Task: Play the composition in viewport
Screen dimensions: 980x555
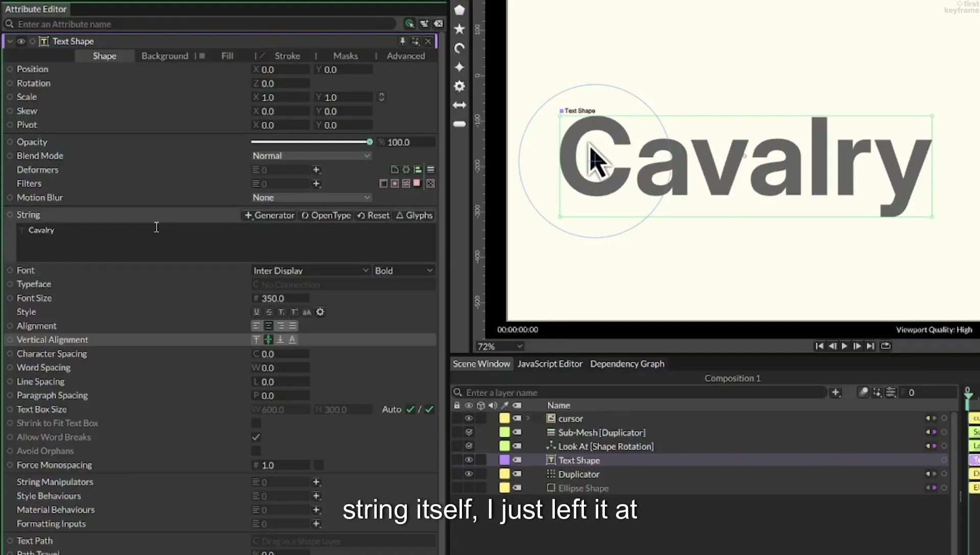Action: click(845, 346)
